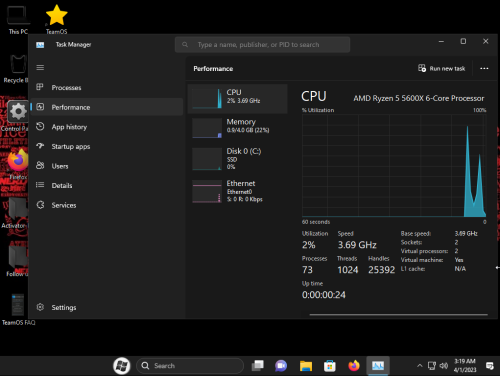
Task: Select the Ethernet resource graph
Action: pyautogui.click(x=237, y=191)
